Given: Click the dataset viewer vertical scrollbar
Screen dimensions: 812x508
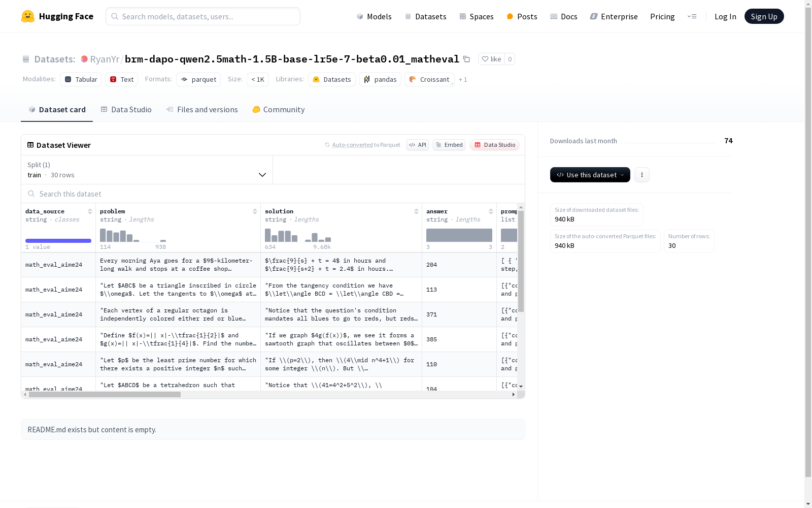Looking at the screenshot, I should click(521, 262).
